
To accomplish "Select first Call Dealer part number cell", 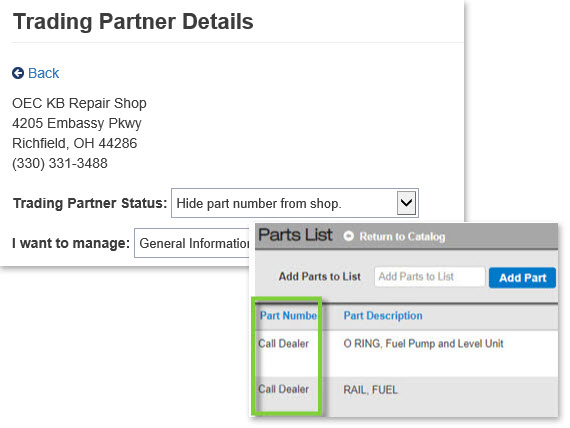I will click(x=284, y=344).
